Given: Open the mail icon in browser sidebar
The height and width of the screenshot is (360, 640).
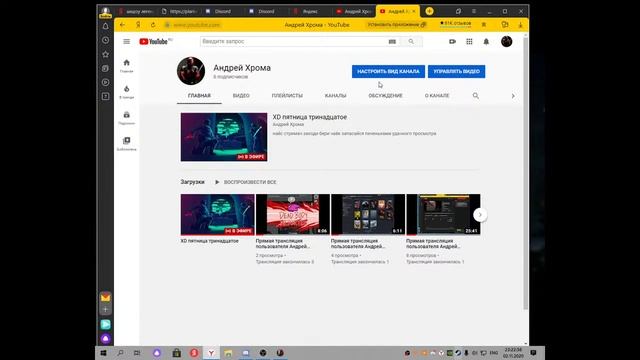Looking at the screenshot, I should coord(105,297).
